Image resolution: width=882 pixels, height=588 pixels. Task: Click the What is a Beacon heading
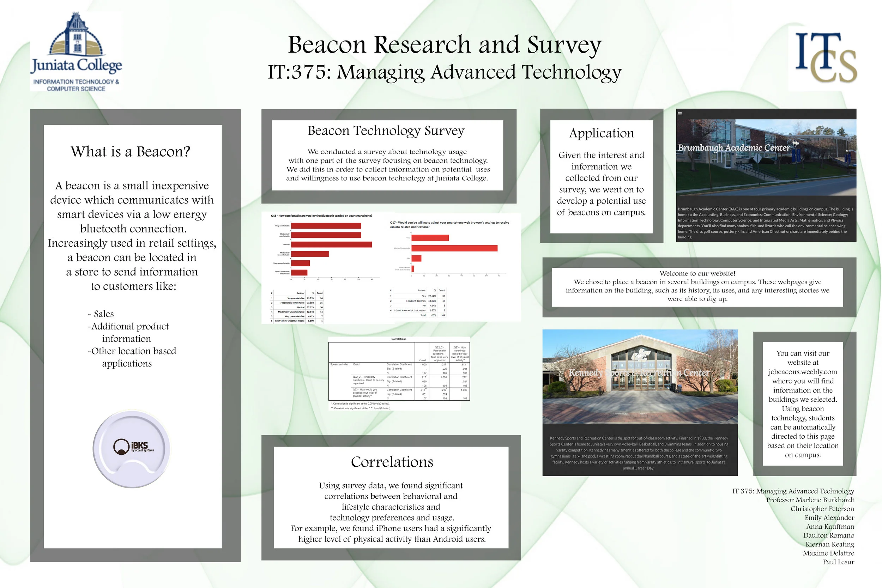coord(131,152)
